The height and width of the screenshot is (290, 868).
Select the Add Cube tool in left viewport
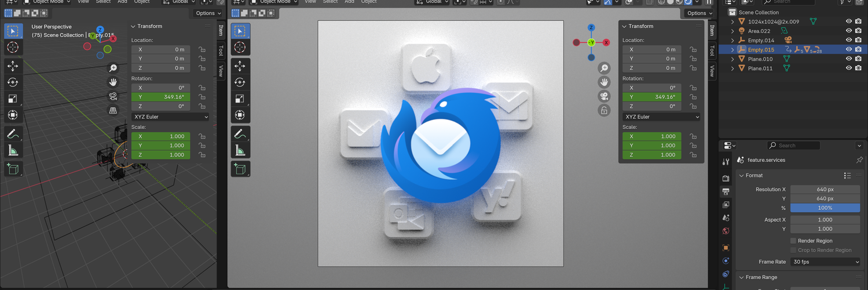pyautogui.click(x=13, y=169)
